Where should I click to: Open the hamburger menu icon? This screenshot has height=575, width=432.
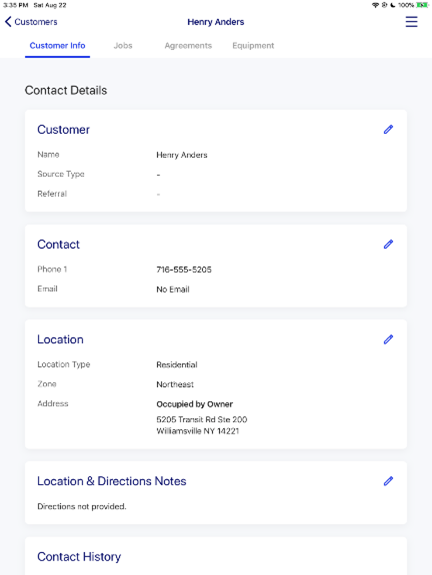[411, 22]
